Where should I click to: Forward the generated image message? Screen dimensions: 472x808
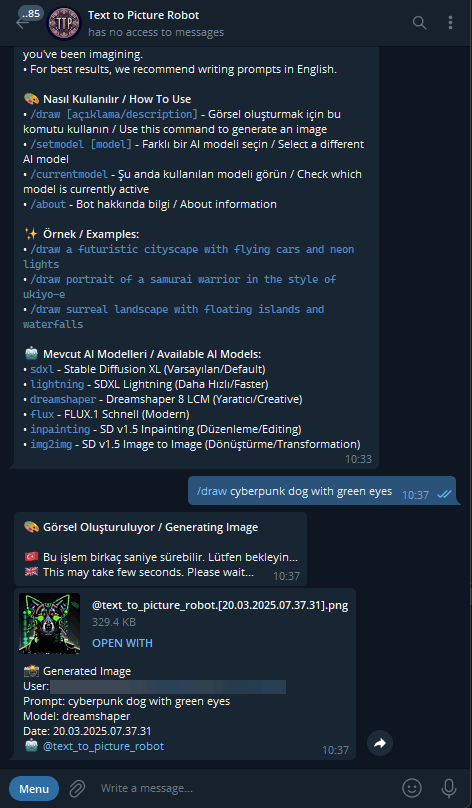[x=380, y=743]
